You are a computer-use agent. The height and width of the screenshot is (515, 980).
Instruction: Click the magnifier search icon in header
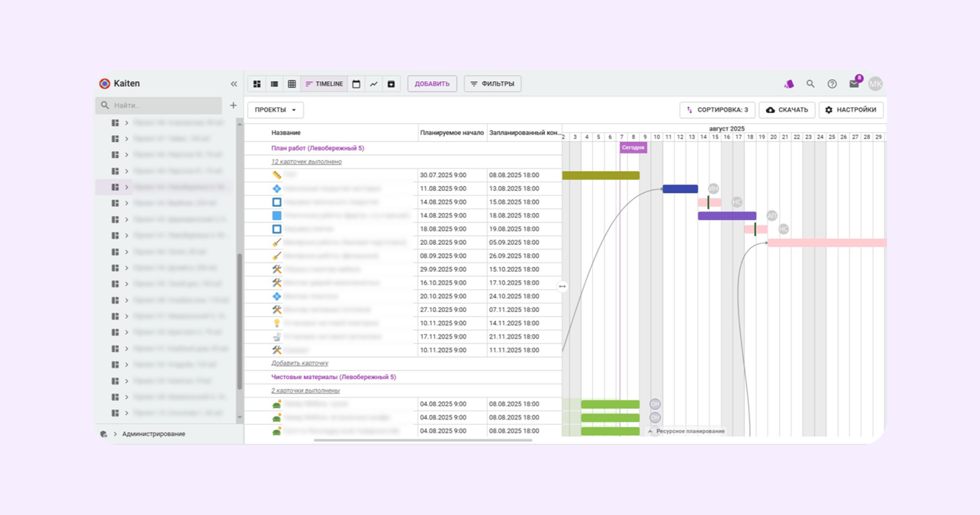tap(811, 84)
